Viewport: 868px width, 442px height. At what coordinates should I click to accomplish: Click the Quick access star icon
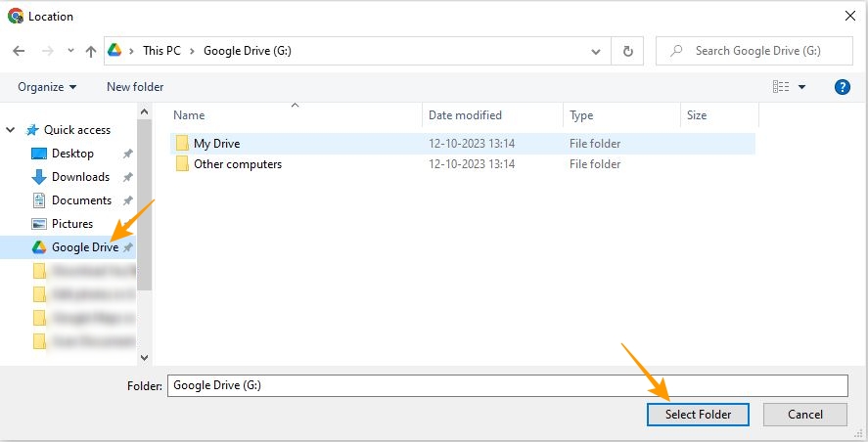[x=32, y=130]
